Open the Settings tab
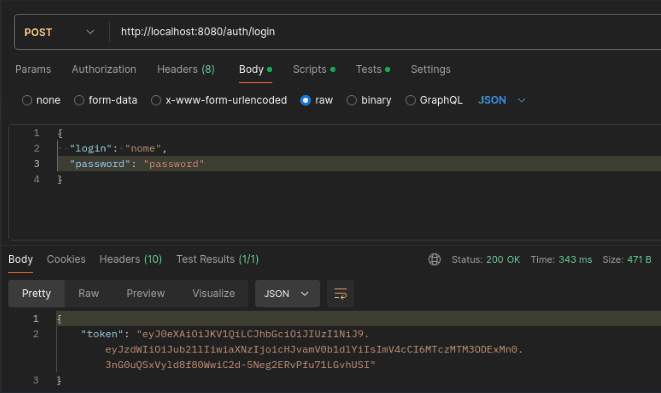 [x=430, y=69]
